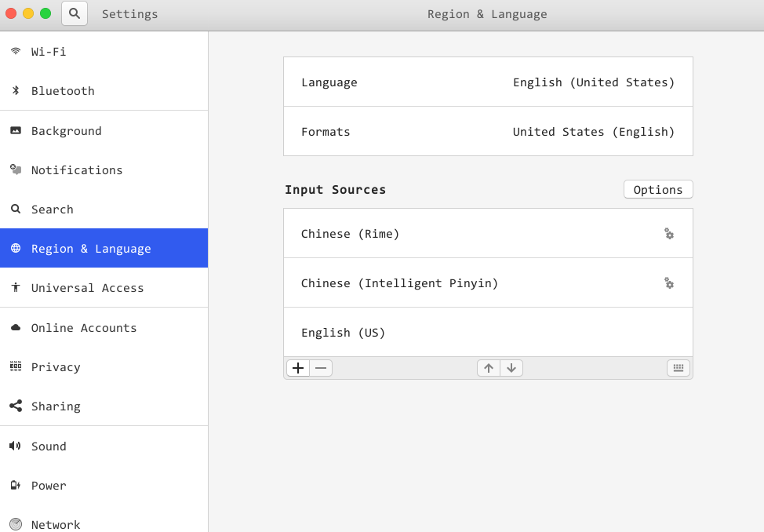Viewport: 764px width, 532px height.
Task: Remove selected input source with minus
Action: (x=321, y=368)
